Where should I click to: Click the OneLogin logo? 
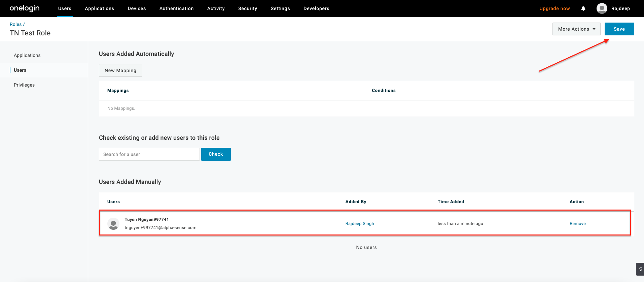pos(25,8)
